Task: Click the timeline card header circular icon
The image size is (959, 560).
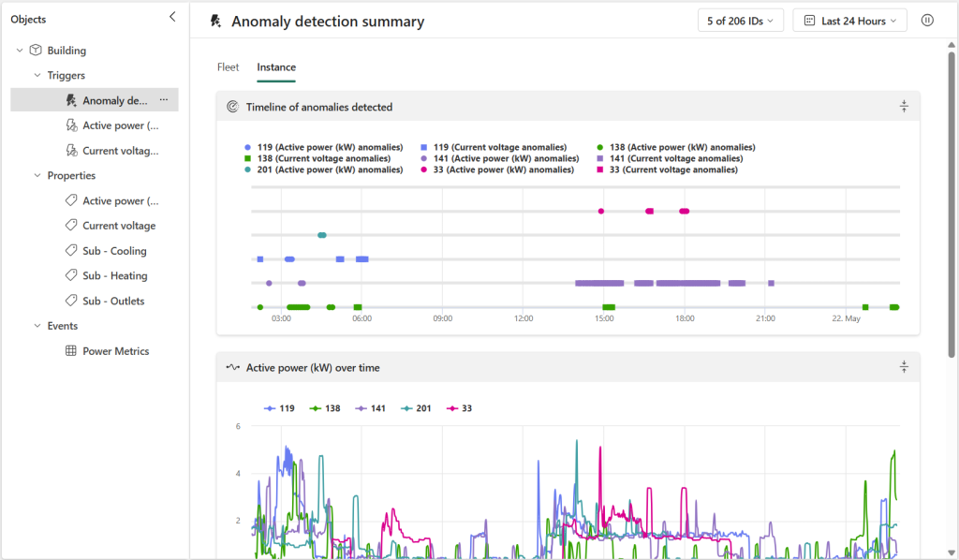Action: 232,107
